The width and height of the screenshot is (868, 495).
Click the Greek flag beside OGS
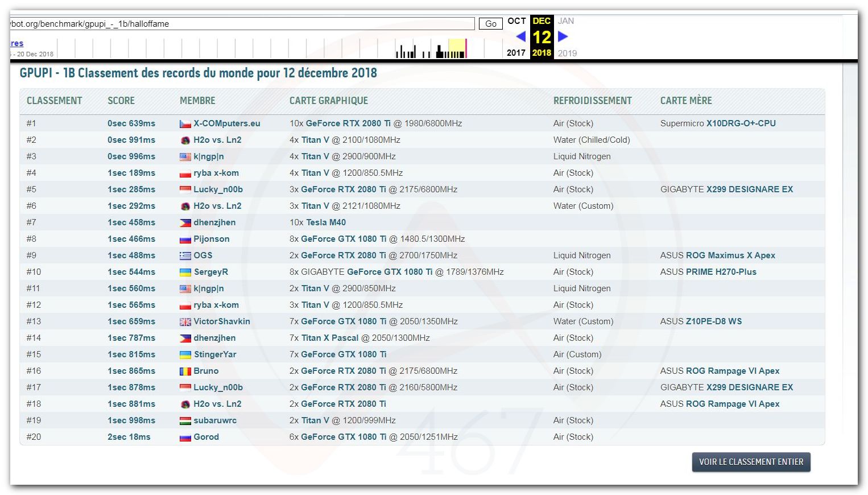point(185,256)
